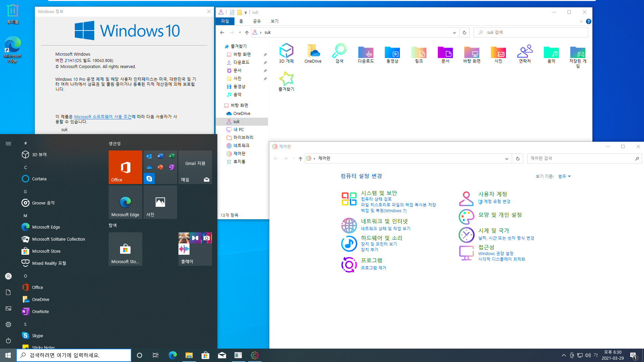The height and width of the screenshot is (362, 644).
Task: Click the 프로그램 제거 link
Action: pyautogui.click(x=373, y=268)
